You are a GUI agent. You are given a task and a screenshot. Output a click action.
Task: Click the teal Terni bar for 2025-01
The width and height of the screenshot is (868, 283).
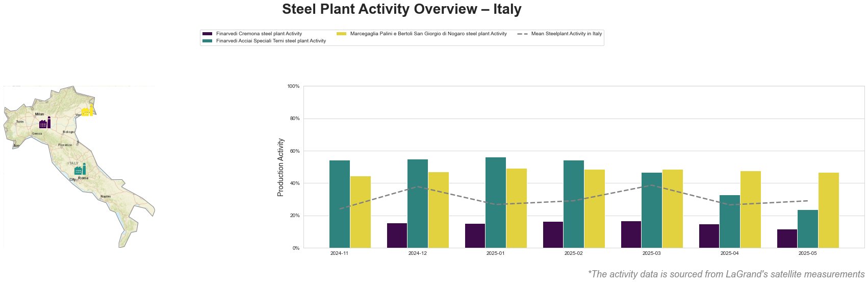(x=496, y=203)
